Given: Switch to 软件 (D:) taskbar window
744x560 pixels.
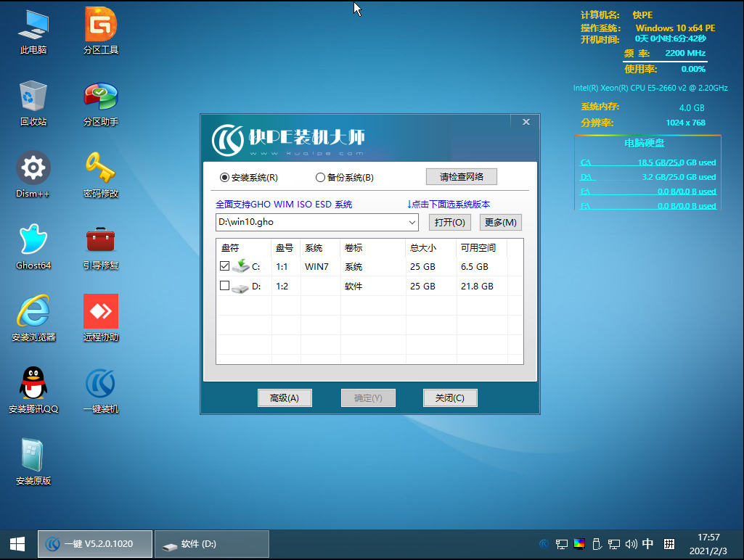Looking at the screenshot, I should (x=212, y=544).
